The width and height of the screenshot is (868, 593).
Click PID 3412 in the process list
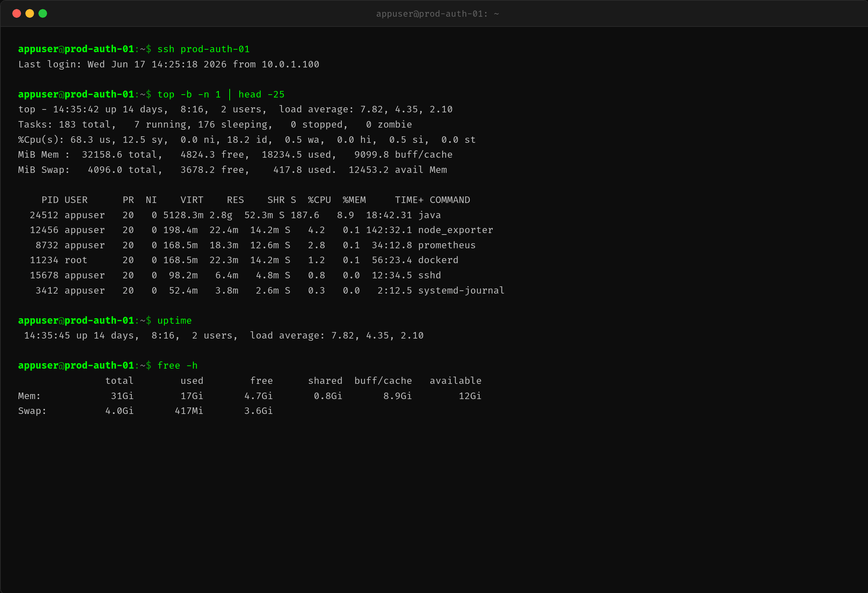[47, 290]
